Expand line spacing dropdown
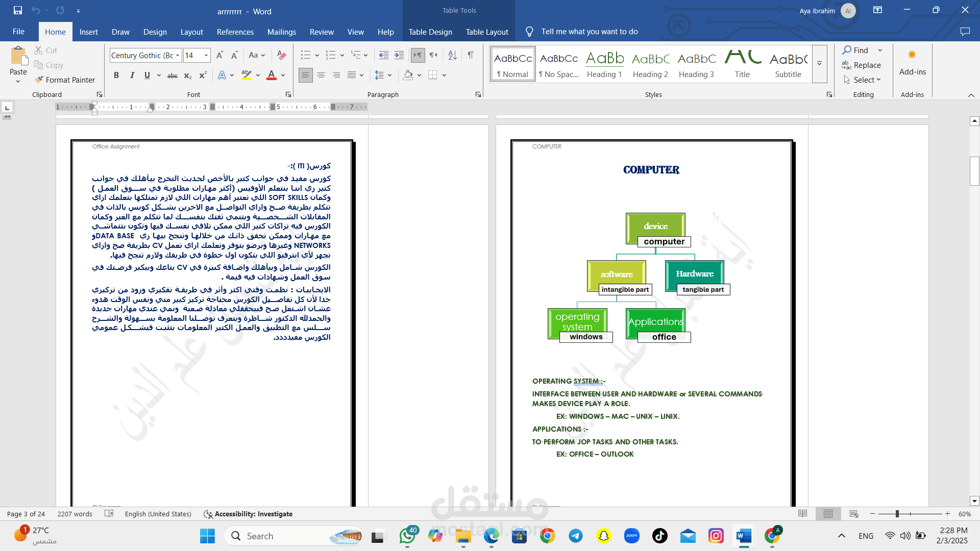 tap(389, 76)
